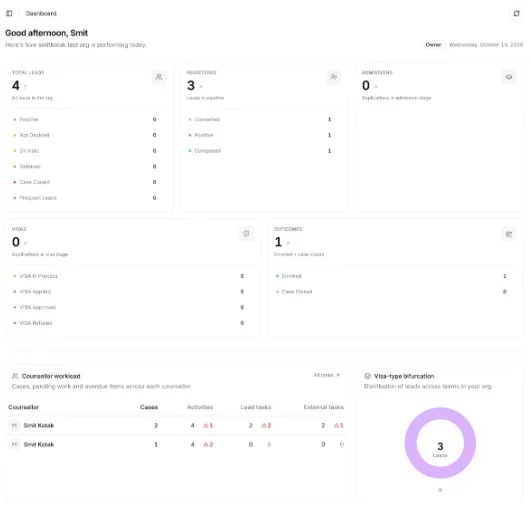Open the Visas arrow link
530x505 pixels.
[25, 243]
